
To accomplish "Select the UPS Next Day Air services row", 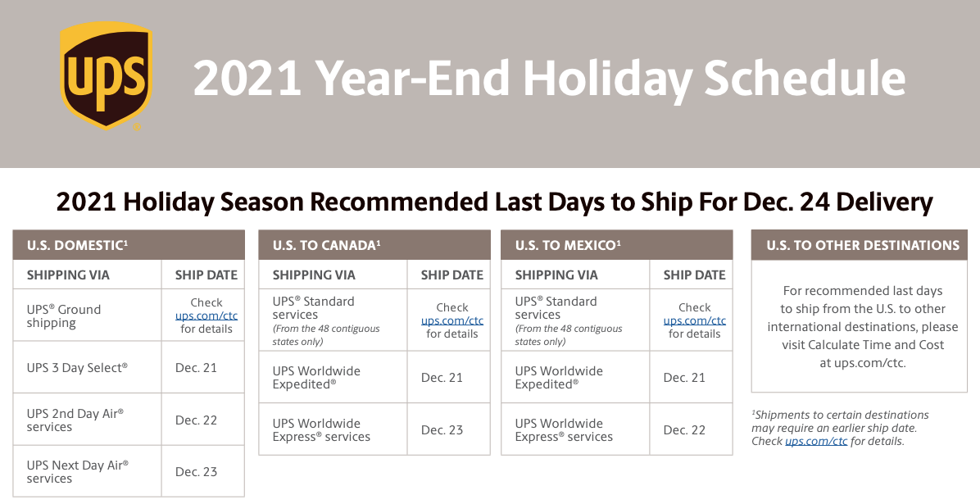I will click(x=129, y=471).
